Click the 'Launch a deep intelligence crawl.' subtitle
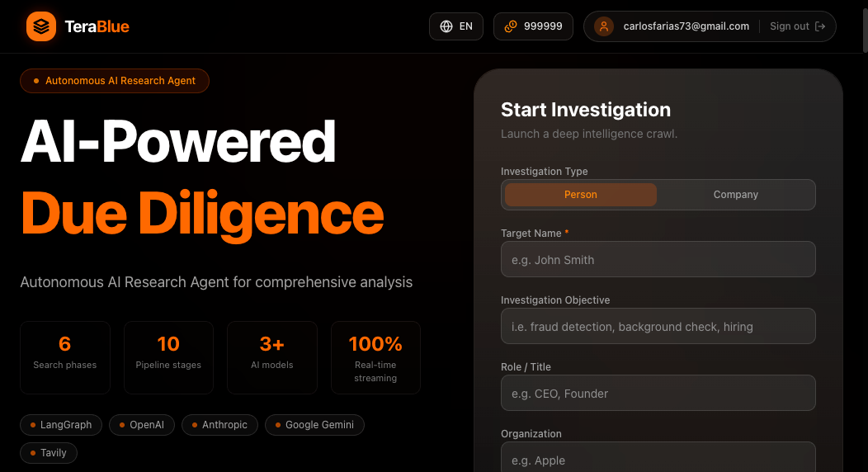Image resolution: width=868 pixels, height=472 pixels. coord(589,134)
